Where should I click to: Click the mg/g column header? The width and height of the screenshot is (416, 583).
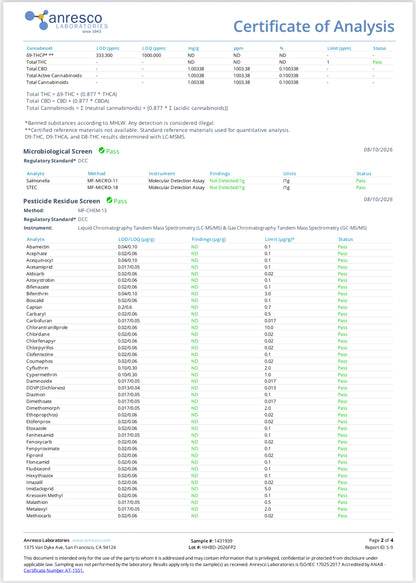click(192, 48)
